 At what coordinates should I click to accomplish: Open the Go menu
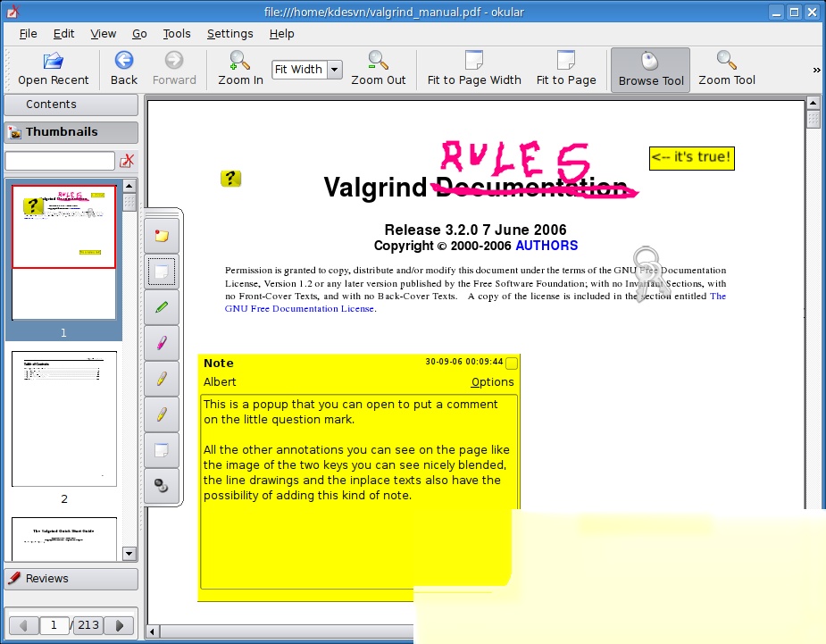coord(139,34)
